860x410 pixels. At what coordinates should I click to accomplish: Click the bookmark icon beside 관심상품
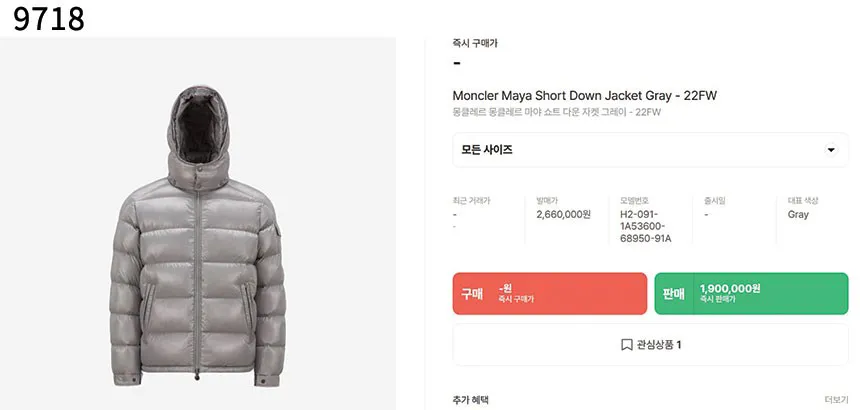click(626, 345)
